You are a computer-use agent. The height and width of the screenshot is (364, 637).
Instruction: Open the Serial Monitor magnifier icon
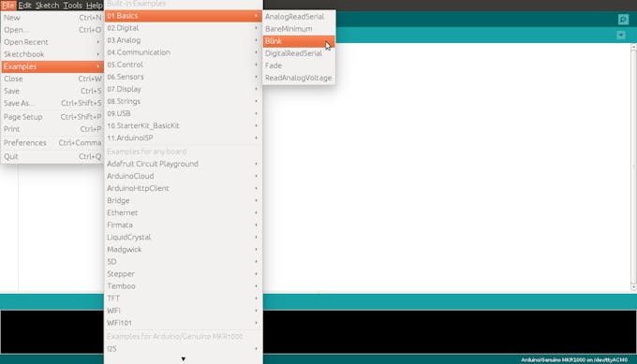click(623, 19)
